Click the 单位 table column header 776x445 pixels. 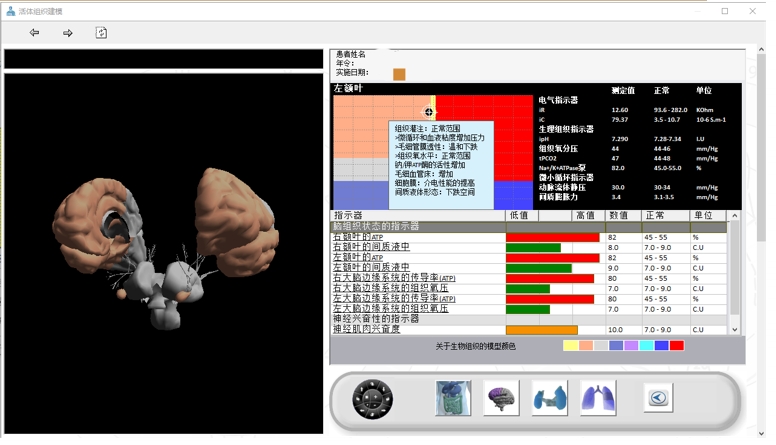pos(708,215)
